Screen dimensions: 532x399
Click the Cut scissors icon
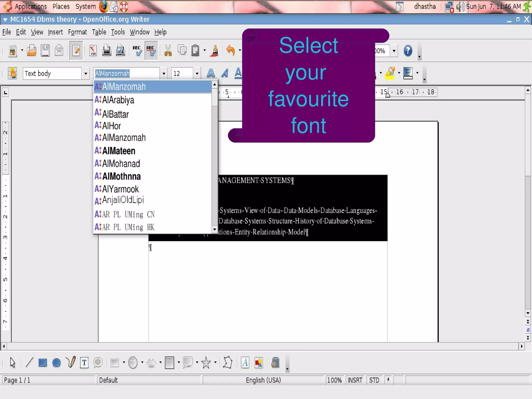168,50
